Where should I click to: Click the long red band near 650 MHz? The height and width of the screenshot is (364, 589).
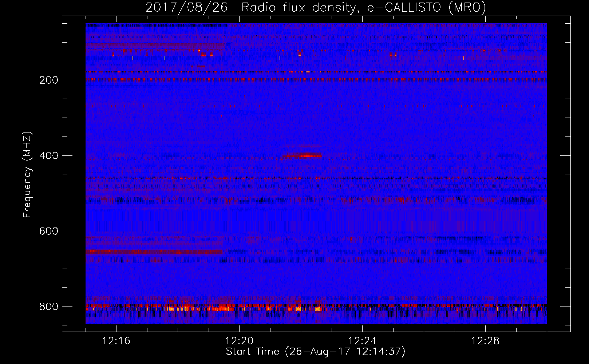154,252
